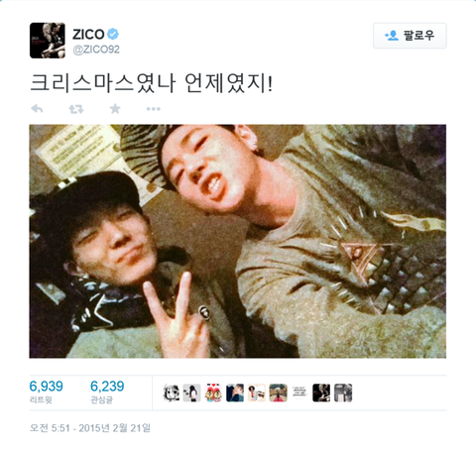Click the retweet icon under the tweet
476x450 pixels.
(76, 109)
